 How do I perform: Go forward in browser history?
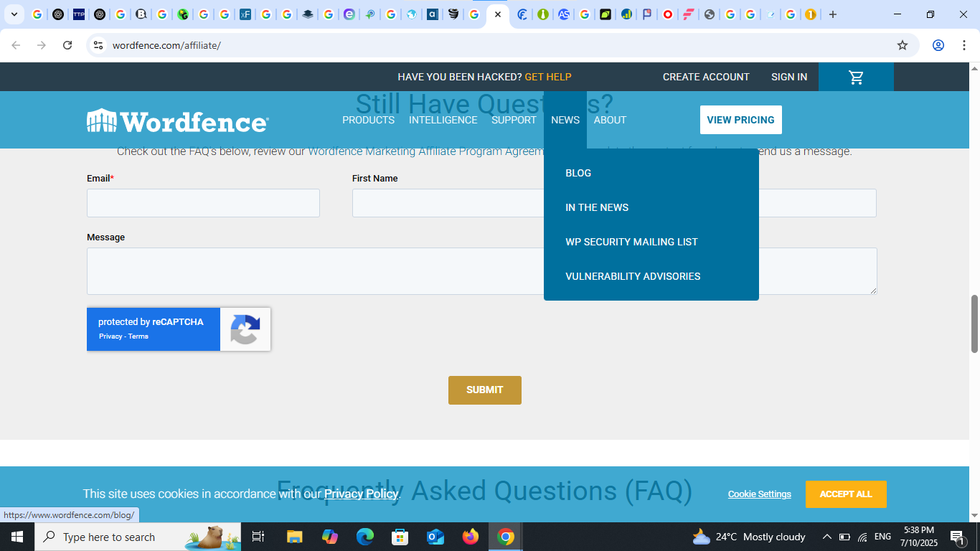tap(42, 45)
